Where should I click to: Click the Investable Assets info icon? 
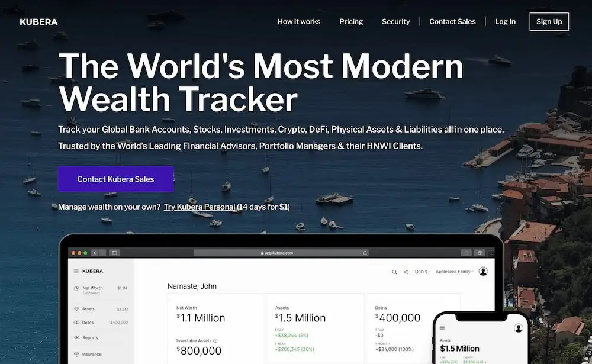(x=215, y=340)
